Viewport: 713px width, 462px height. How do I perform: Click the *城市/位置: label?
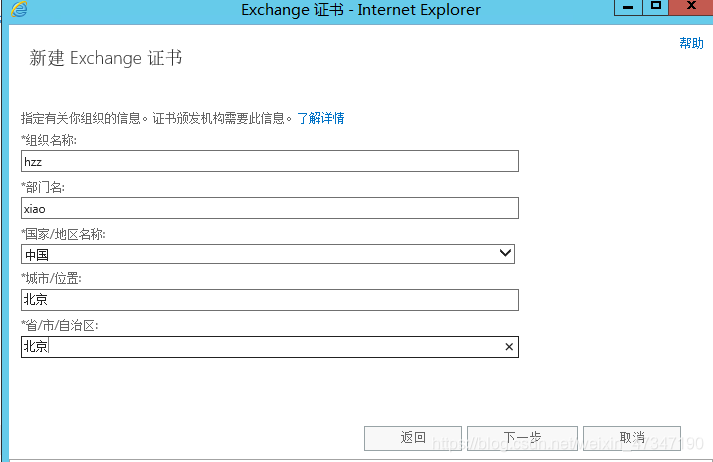pyautogui.click(x=51, y=278)
